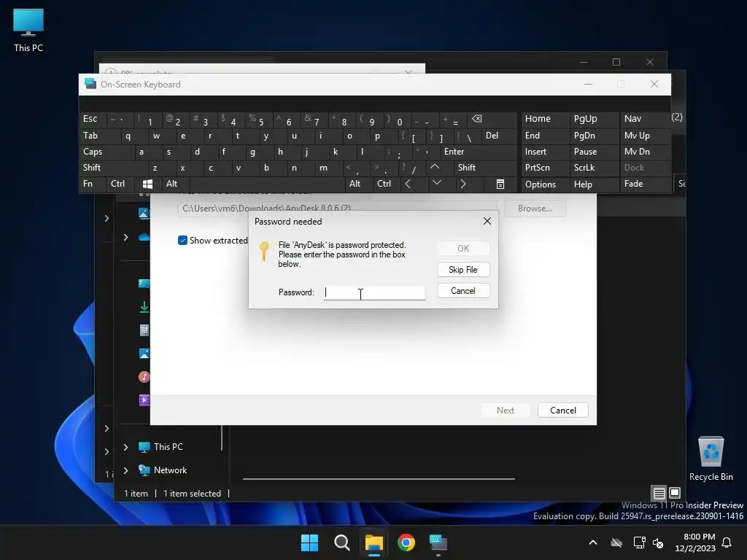This screenshot has height=560, width=747.
Task: Click the Password input field
Action: (x=374, y=292)
